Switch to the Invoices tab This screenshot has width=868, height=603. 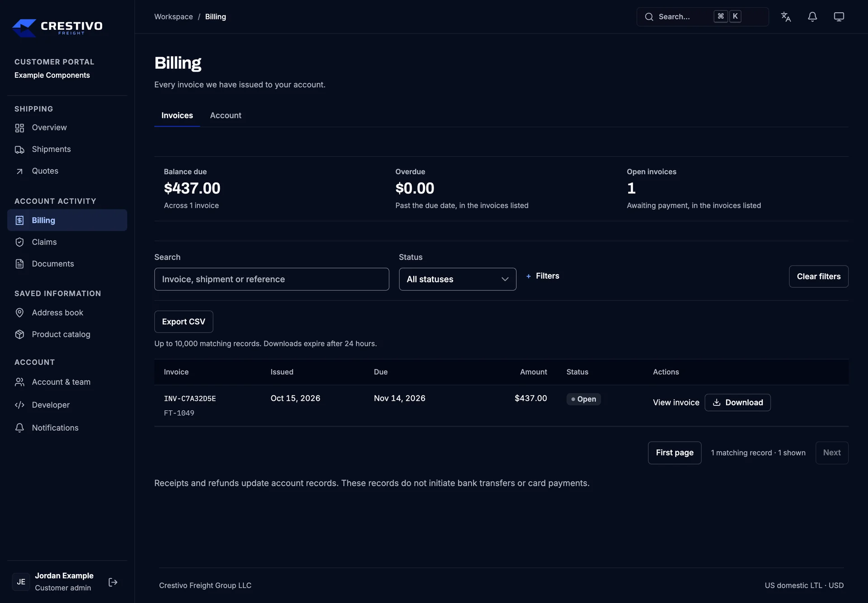(x=177, y=115)
